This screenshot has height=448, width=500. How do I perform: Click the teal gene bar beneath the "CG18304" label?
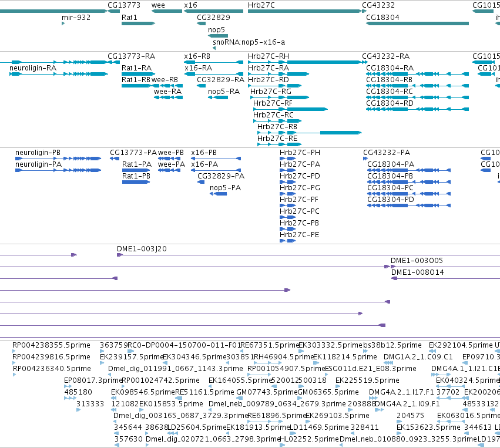pyautogui.click(x=417, y=23)
